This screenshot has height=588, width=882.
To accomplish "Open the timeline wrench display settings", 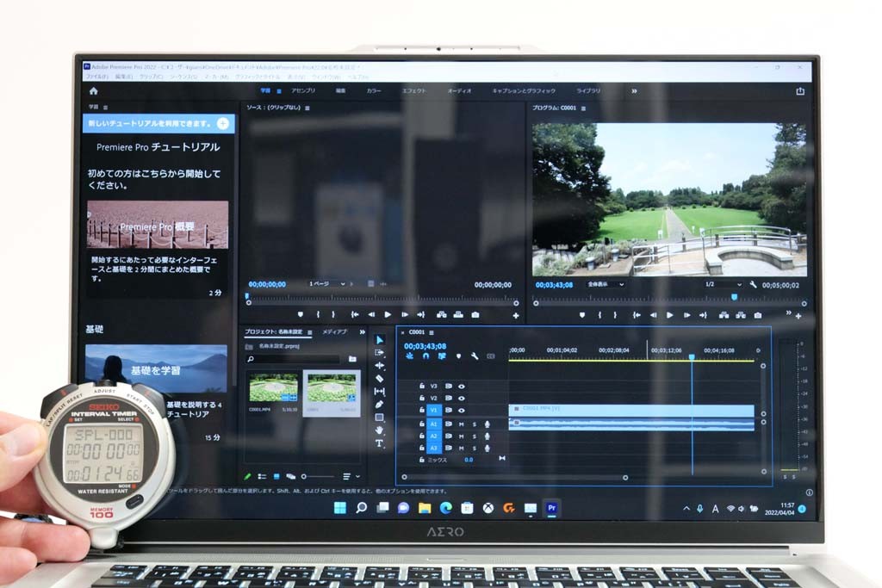I will pos(474,356).
